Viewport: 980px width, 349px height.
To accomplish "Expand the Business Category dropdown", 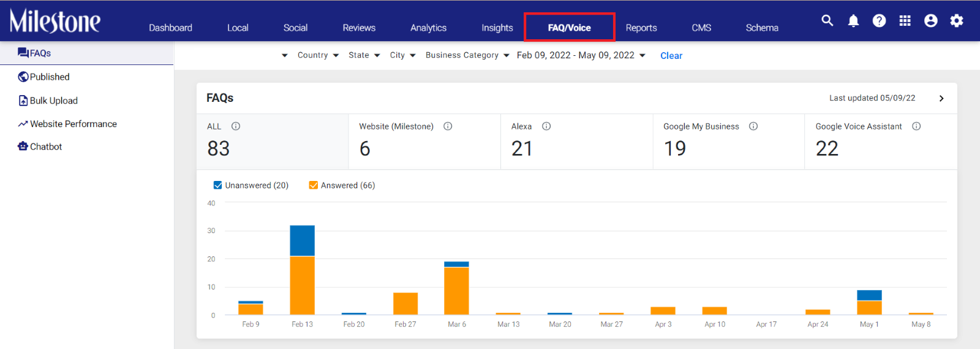I will point(467,55).
